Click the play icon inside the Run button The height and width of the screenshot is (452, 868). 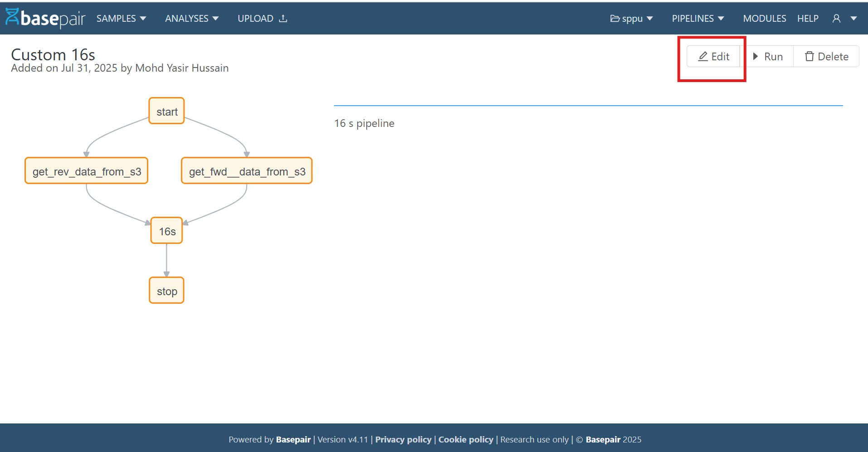click(x=755, y=56)
